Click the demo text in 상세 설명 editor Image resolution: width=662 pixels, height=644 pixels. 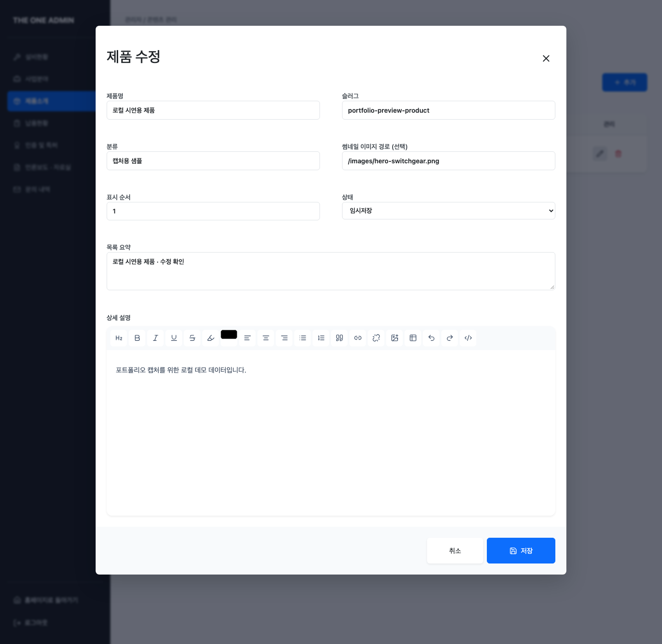181,370
